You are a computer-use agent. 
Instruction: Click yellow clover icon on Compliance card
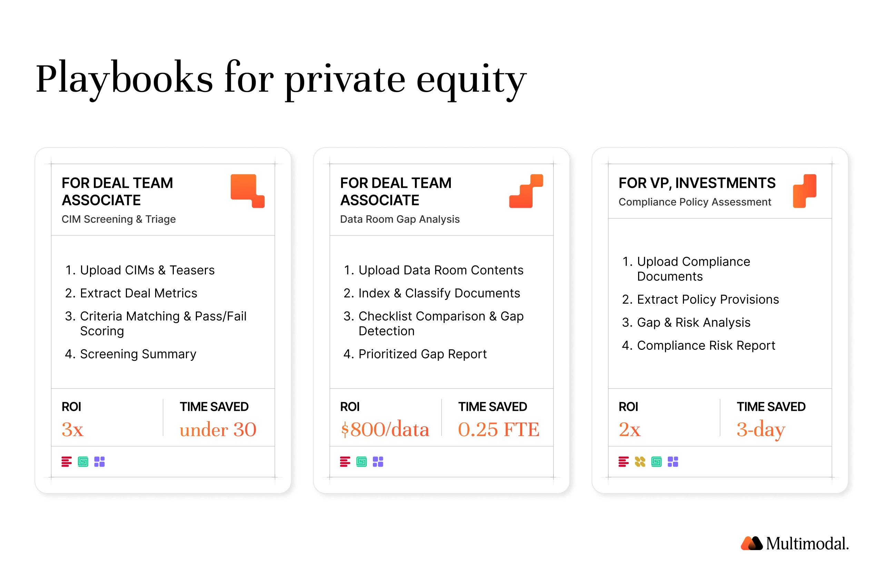(640, 462)
